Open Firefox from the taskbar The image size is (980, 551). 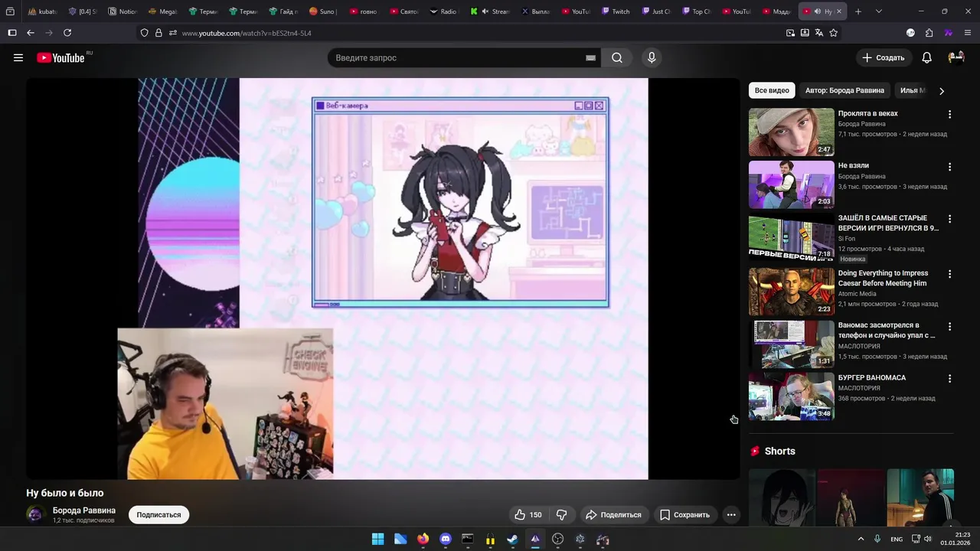point(423,540)
